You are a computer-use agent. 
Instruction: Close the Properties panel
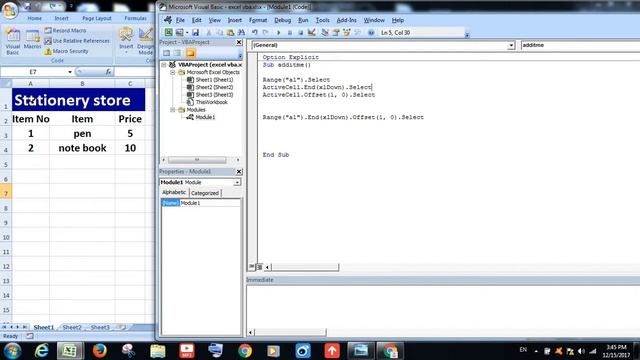[239, 171]
